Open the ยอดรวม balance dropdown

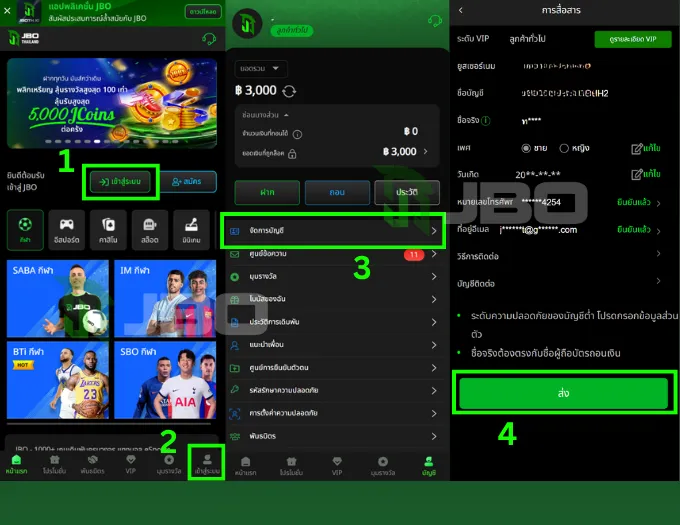[261, 68]
